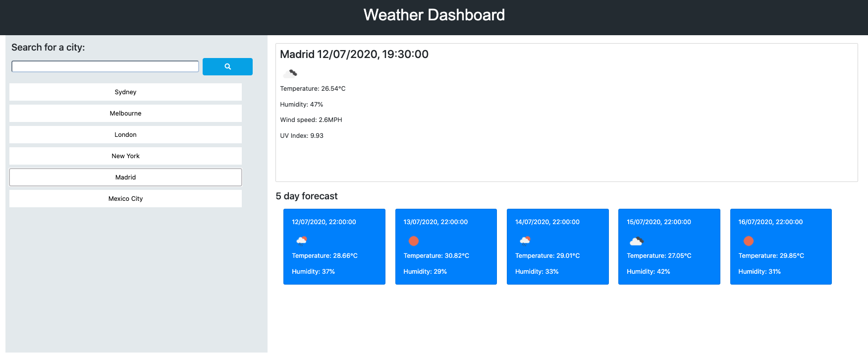The width and height of the screenshot is (868, 357).
Task: Click 'Temperature: 27.05°C' on forecast card
Action: click(x=659, y=256)
